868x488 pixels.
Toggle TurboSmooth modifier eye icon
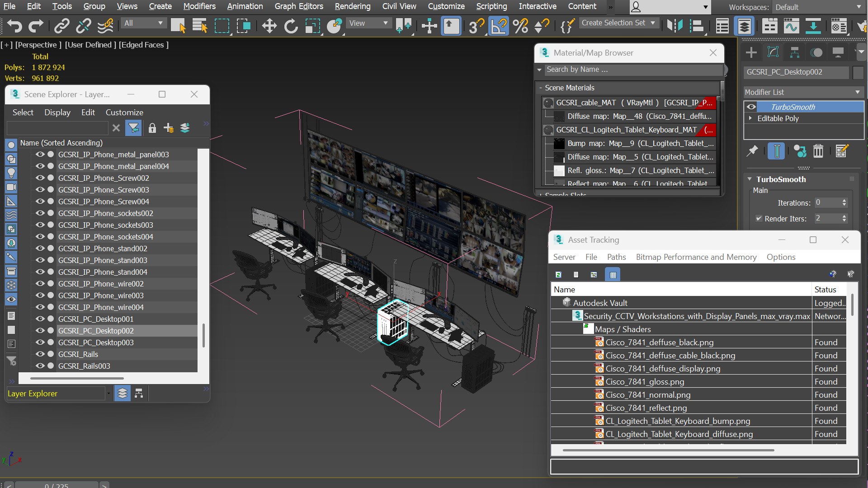[751, 107]
